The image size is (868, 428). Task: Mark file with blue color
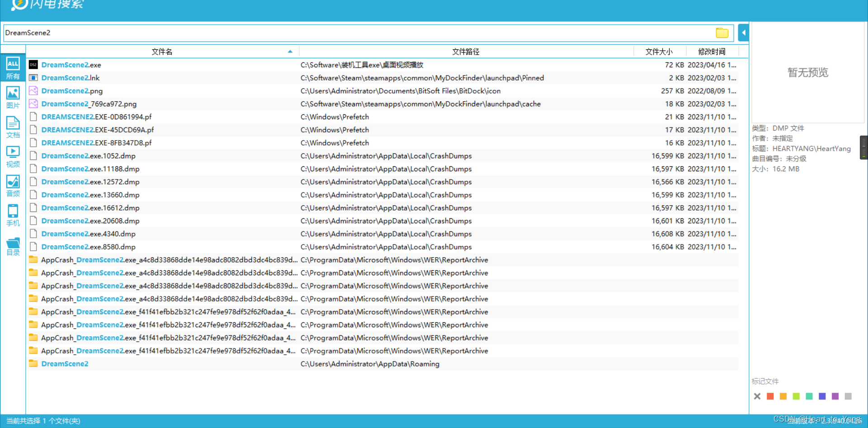(822, 396)
